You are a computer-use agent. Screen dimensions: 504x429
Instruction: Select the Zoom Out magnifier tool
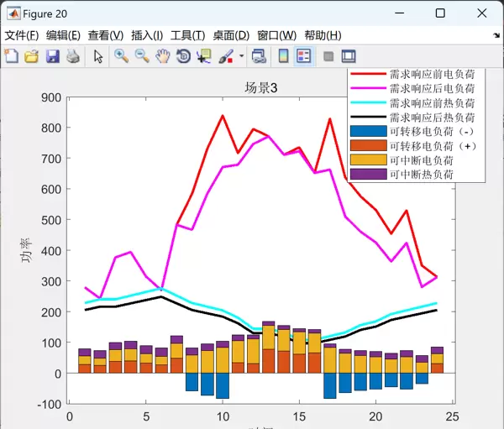click(142, 56)
